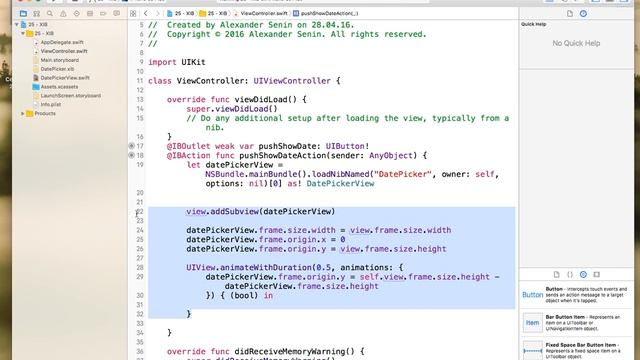Viewport: 640px width, 360px height.
Task: Select DatePickerView.swift file
Action: coord(65,78)
